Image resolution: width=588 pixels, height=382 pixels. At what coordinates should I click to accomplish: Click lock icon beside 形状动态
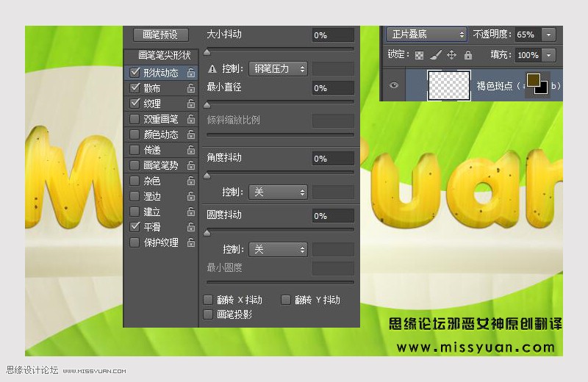pyautogui.click(x=191, y=72)
